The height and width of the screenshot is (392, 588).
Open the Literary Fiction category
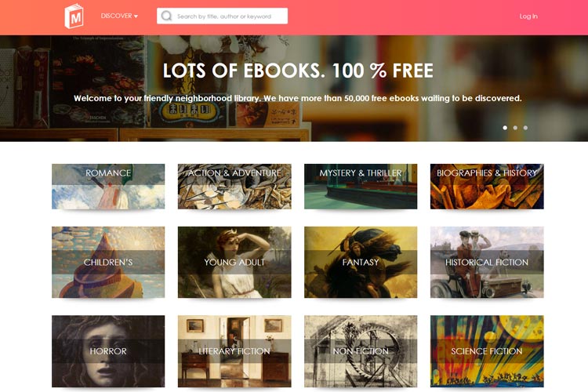[x=234, y=351]
